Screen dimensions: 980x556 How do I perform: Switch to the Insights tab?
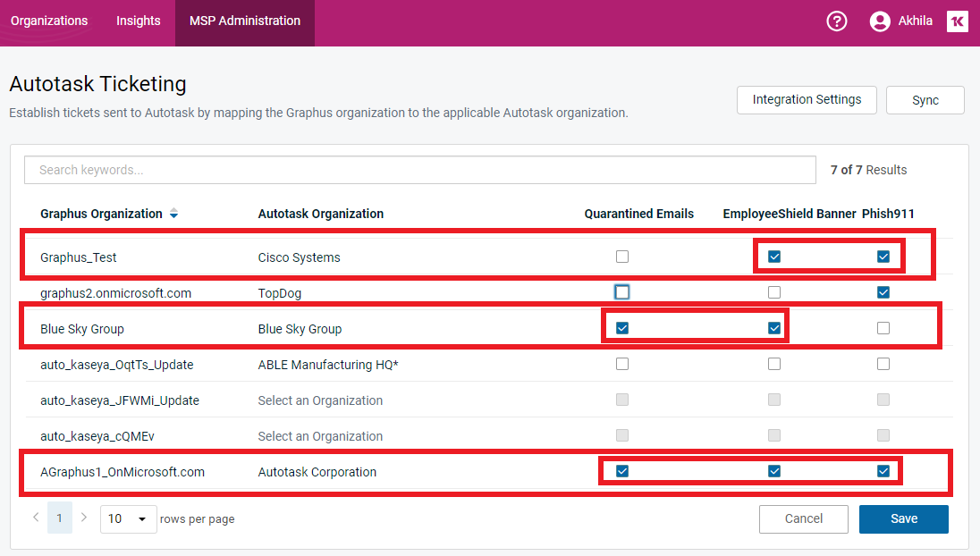click(138, 21)
